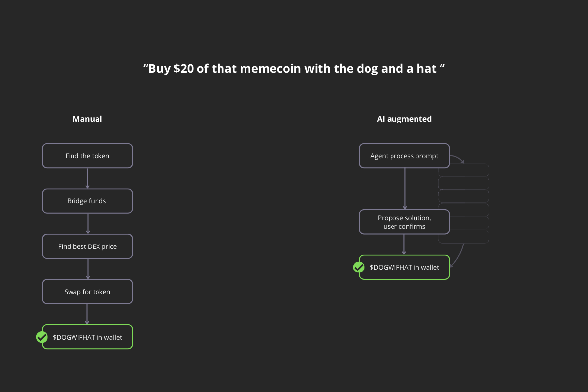588x392 pixels.
Task: Click the arrow between 'Bridge funds' and 'Find best DEX price'
Action: (x=88, y=223)
